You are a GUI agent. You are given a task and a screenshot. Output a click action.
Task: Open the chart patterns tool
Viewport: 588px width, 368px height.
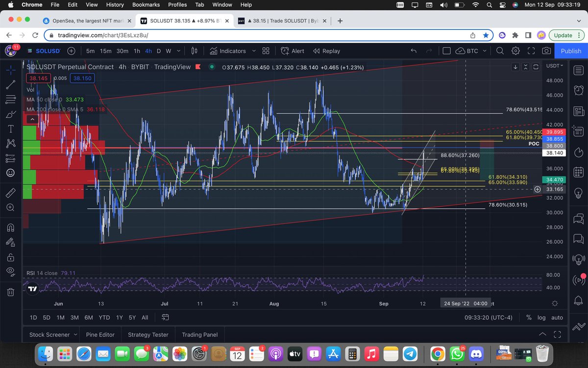click(10, 144)
